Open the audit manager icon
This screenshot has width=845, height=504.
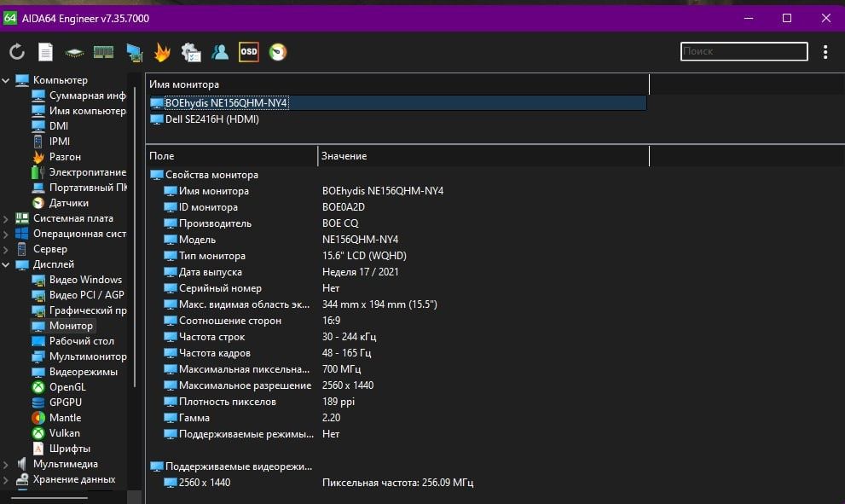[x=191, y=52]
